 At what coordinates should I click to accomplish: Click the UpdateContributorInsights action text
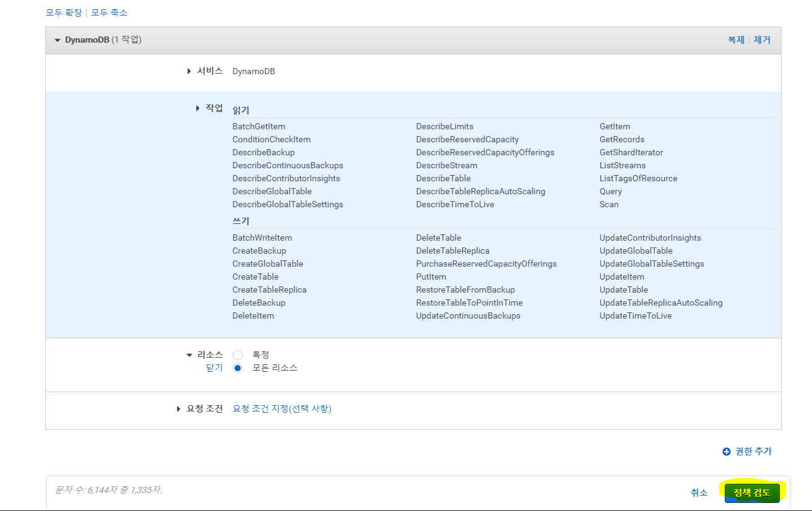(x=650, y=238)
